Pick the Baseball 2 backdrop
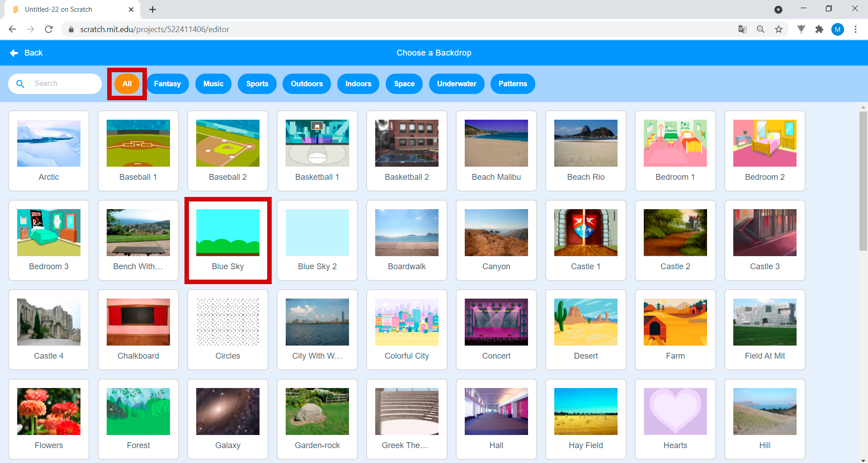 [x=228, y=151]
